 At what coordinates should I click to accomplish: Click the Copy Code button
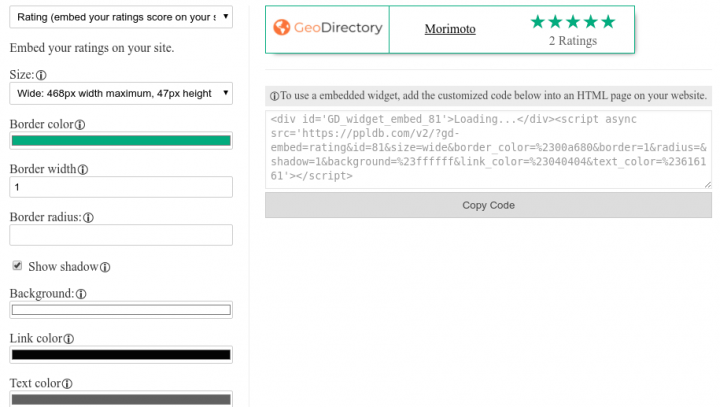coord(488,205)
